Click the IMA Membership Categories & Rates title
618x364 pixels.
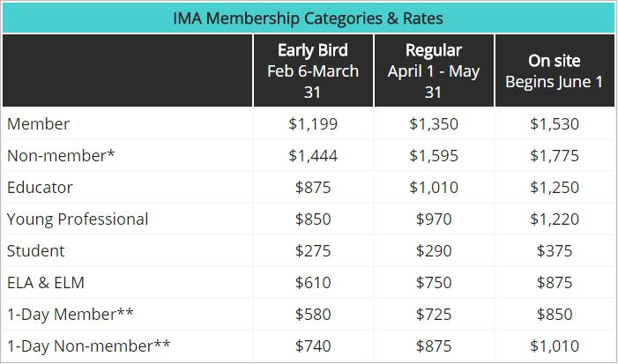[x=309, y=19]
